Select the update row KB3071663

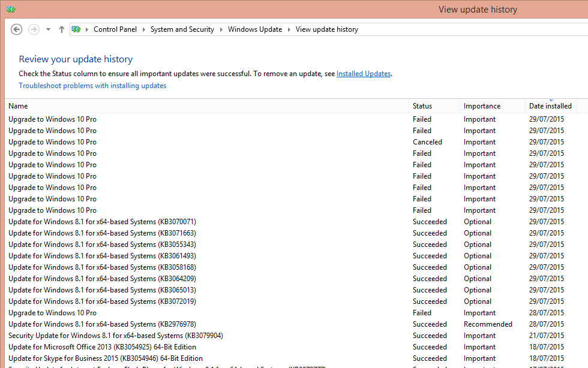pyautogui.click(x=290, y=233)
